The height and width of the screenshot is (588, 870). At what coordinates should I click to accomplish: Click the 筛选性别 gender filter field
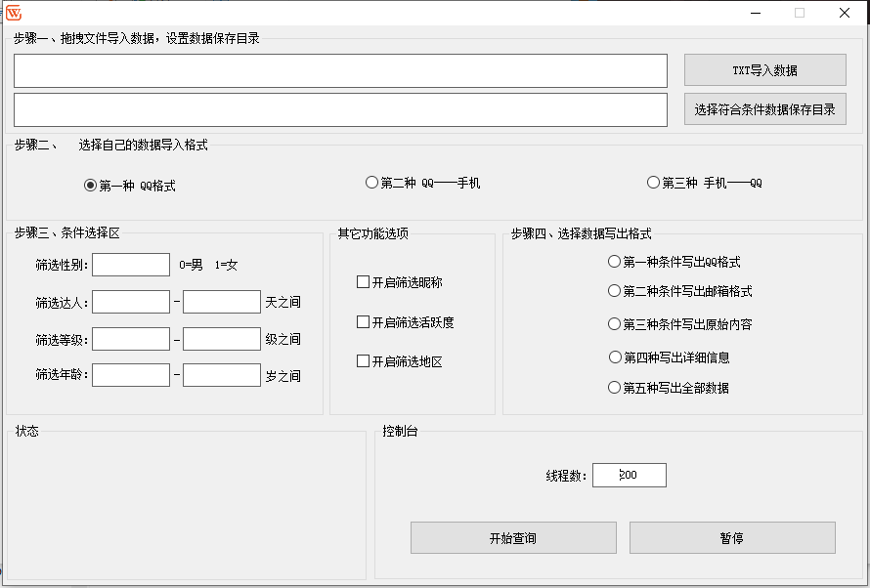point(132,264)
